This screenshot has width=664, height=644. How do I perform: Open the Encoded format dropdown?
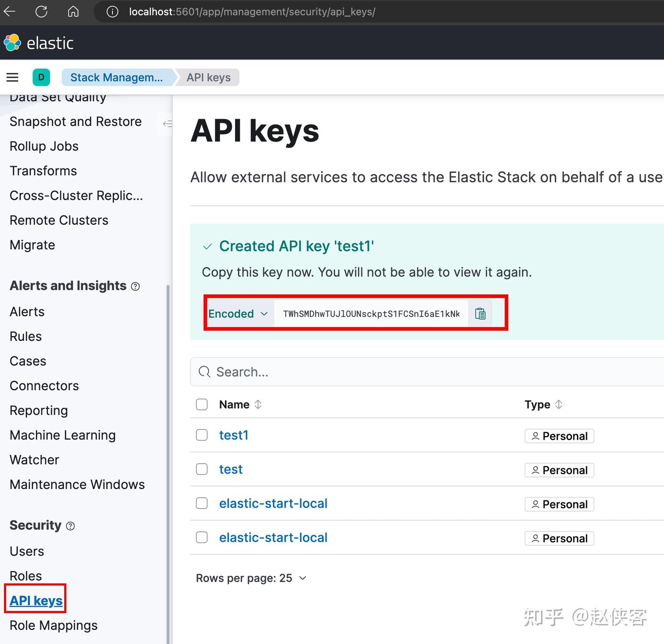tap(238, 313)
